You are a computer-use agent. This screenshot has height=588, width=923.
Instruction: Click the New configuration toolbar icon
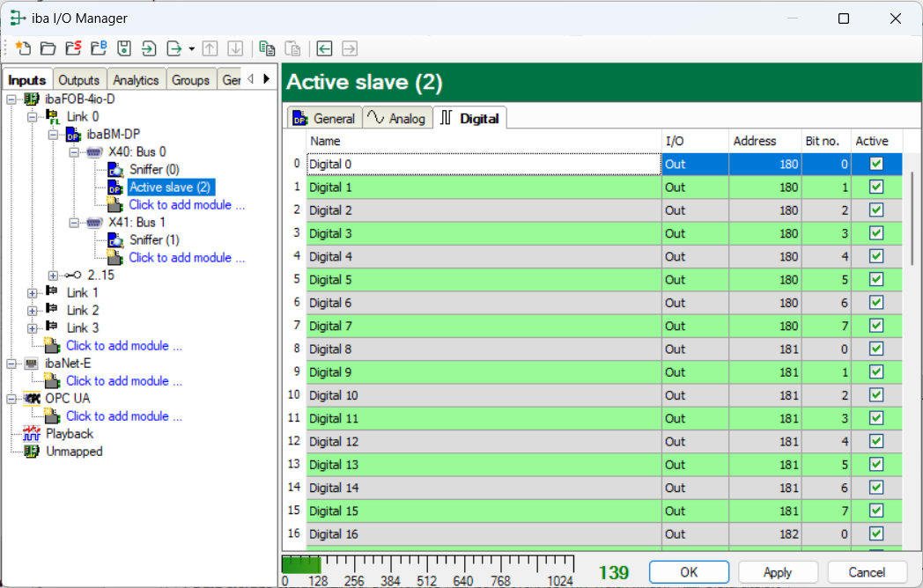tap(23, 48)
